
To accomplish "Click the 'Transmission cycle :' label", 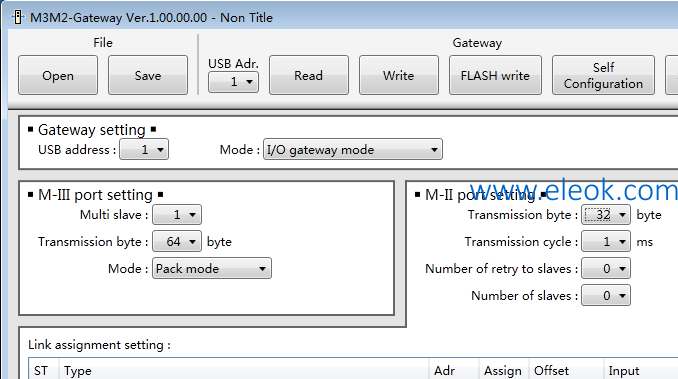I will click(521, 242).
